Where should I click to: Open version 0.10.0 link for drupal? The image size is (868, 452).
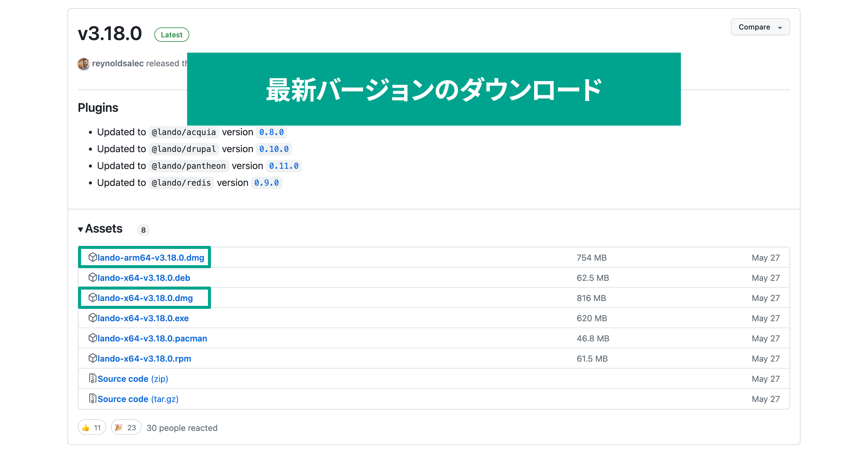tap(274, 149)
